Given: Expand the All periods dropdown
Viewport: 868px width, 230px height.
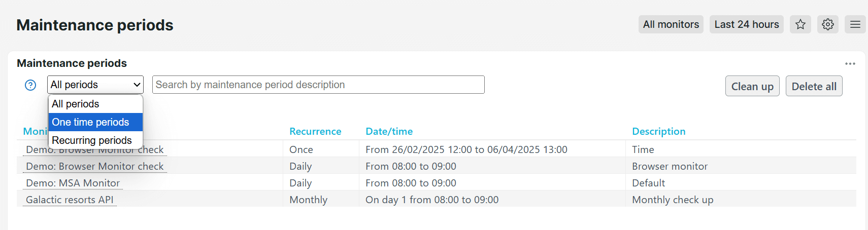Looking at the screenshot, I should (95, 85).
